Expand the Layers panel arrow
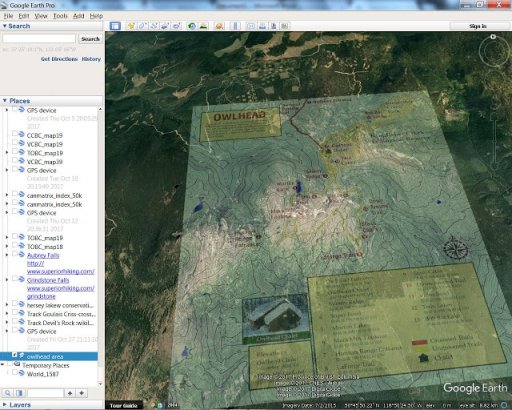The image size is (512, 410). pyautogui.click(x=4, y=404)
